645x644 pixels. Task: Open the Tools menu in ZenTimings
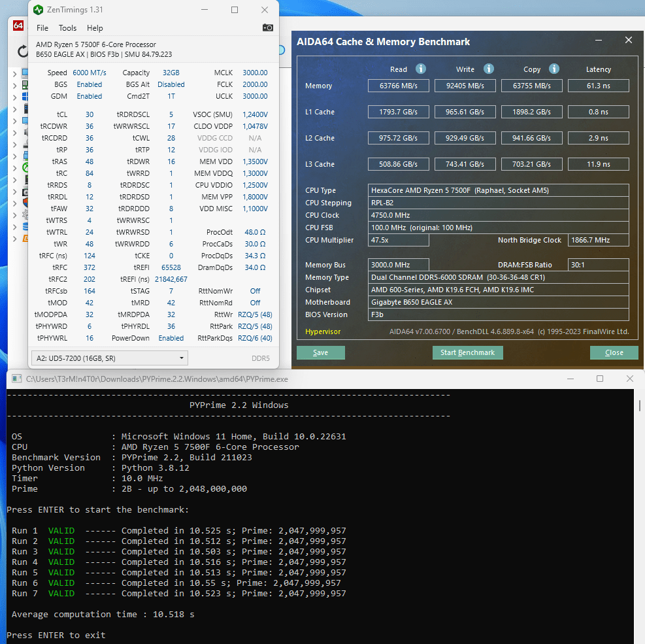(67, 28)
